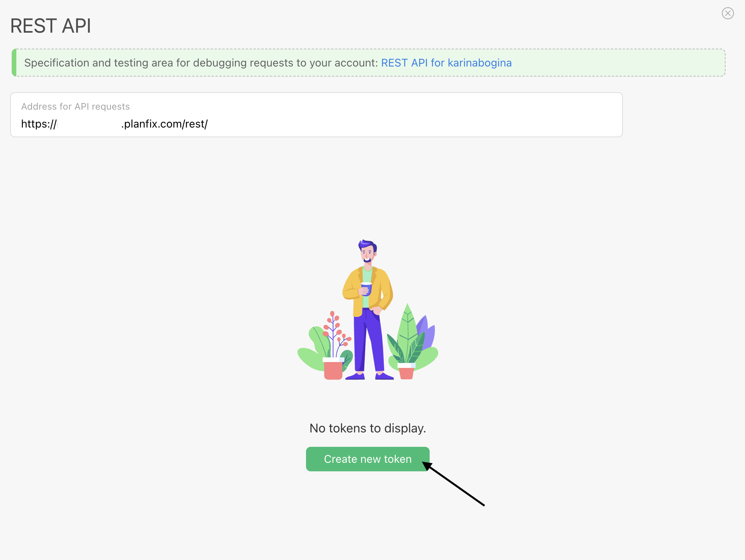
Task: Click the 'https://' text in address field
Action: (x=39, y=124)
